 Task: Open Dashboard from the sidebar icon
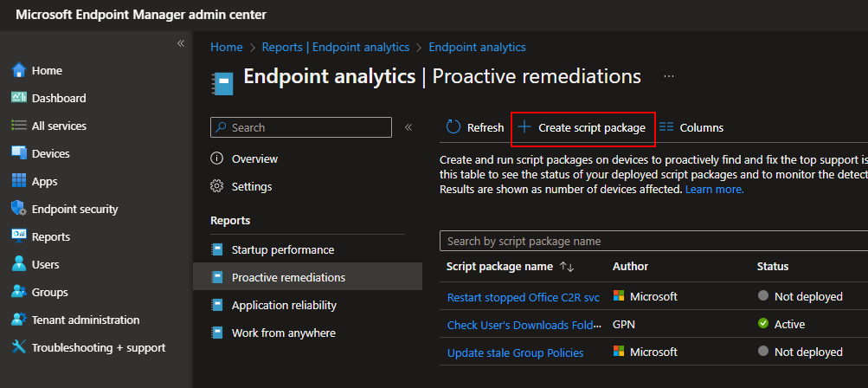click(x=19, y=98)
